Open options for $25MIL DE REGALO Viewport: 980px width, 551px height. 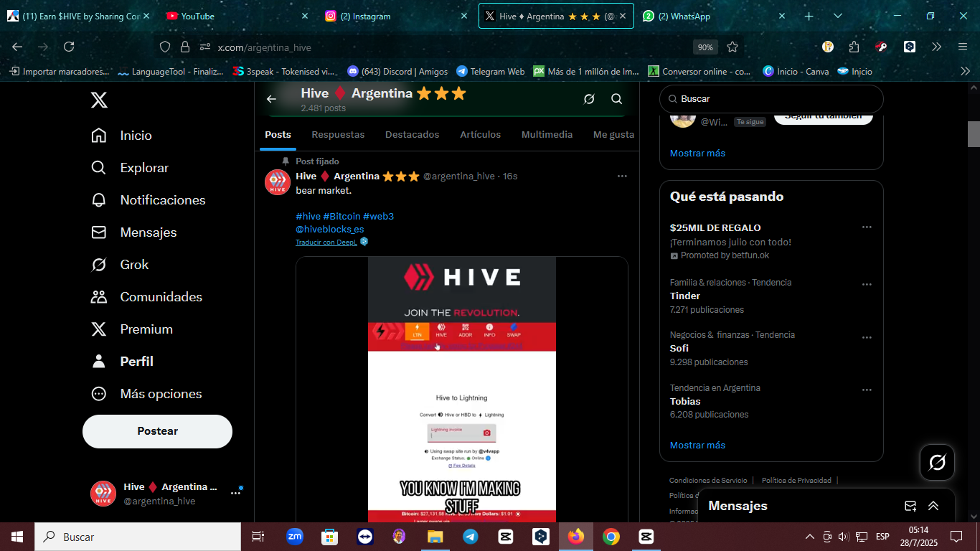tap(867, 227)
